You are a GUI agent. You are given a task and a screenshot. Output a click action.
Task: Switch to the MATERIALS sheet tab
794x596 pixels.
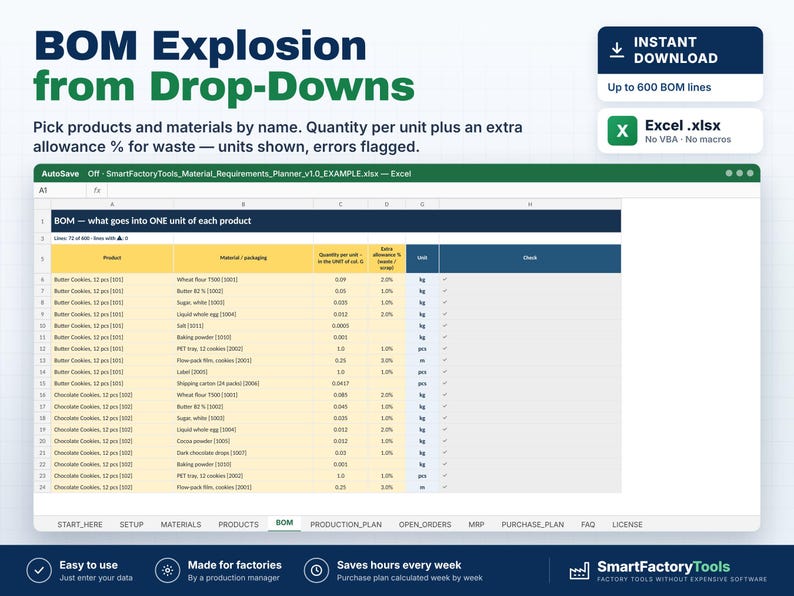181,525
